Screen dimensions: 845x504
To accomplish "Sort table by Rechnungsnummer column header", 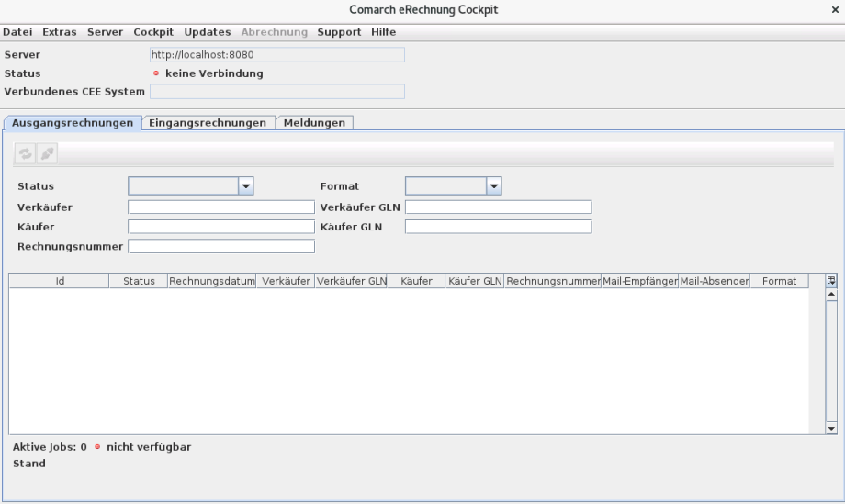I will [x=553, y=281].
